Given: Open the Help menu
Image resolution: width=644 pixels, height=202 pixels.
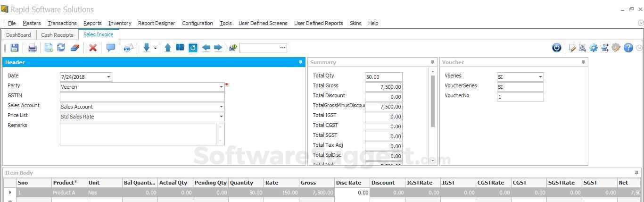Looking at the screenshot, I should point(373,23).
